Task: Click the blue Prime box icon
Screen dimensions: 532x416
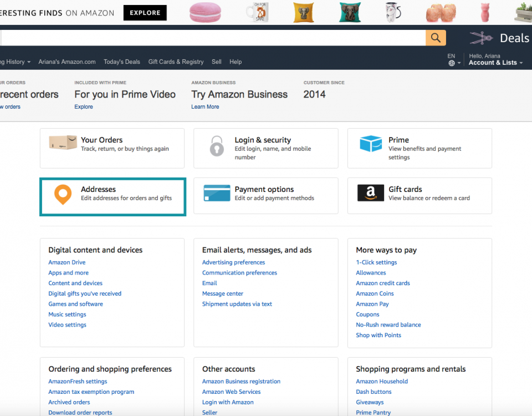Action: (x=371, y=143)
